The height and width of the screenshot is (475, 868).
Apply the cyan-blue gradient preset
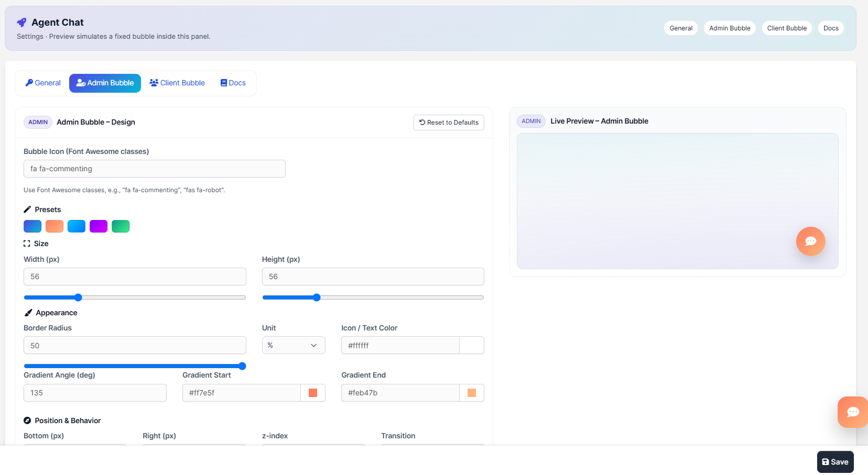click(77, 226)
